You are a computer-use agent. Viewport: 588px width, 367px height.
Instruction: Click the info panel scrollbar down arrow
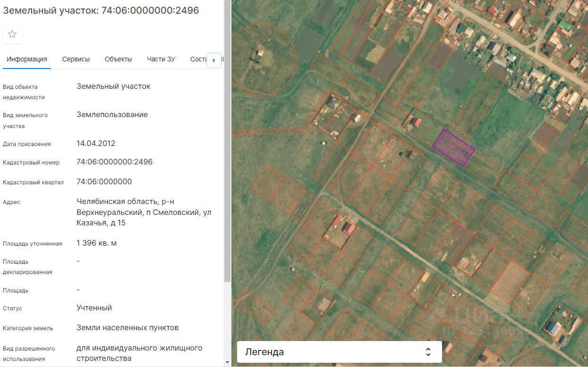point(228,363)
